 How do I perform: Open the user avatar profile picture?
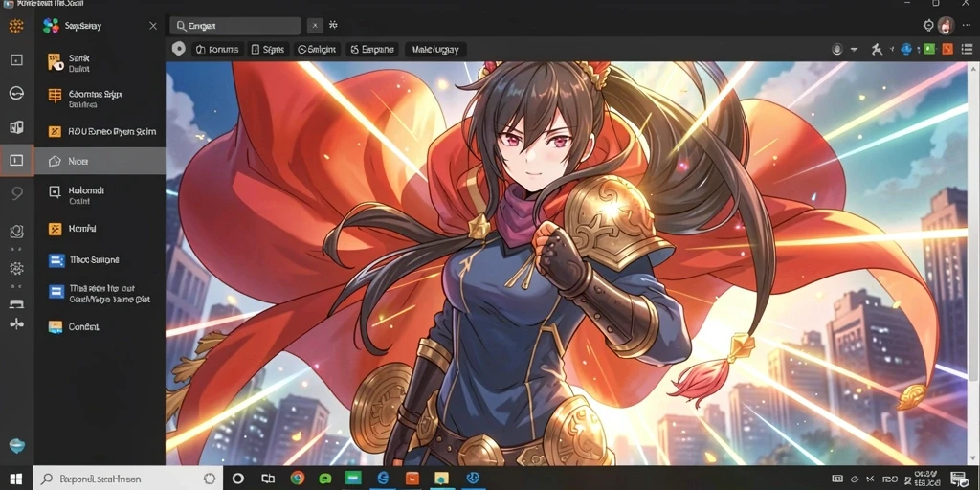tap(947, 26)
